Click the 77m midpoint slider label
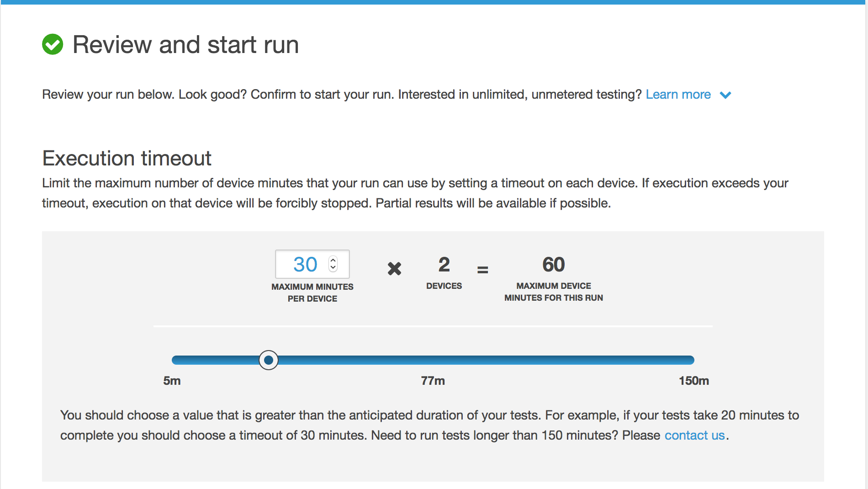 click(x=433, y=381)
